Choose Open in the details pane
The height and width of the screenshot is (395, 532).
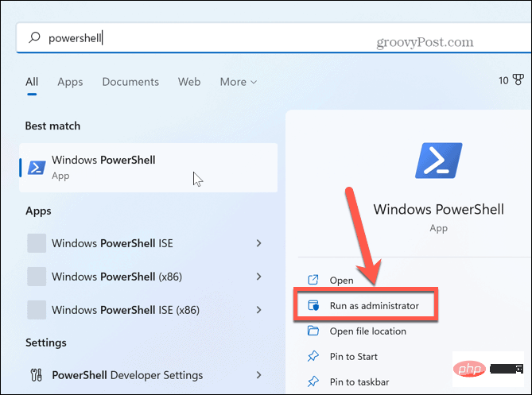(341, 281)
